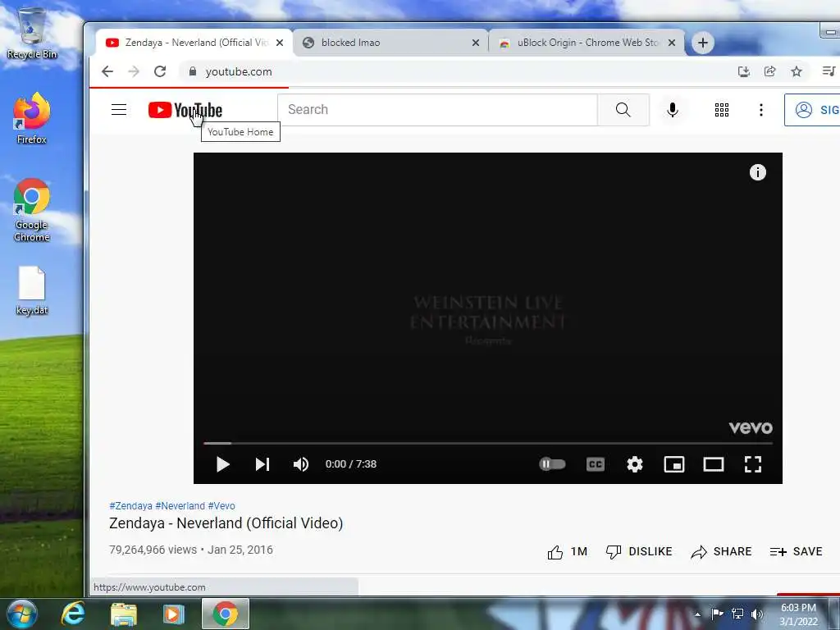The height and width of the screenshot is (630, 840).
Task: Open the media control toolbar icon
Action: (x=829, y=71)
